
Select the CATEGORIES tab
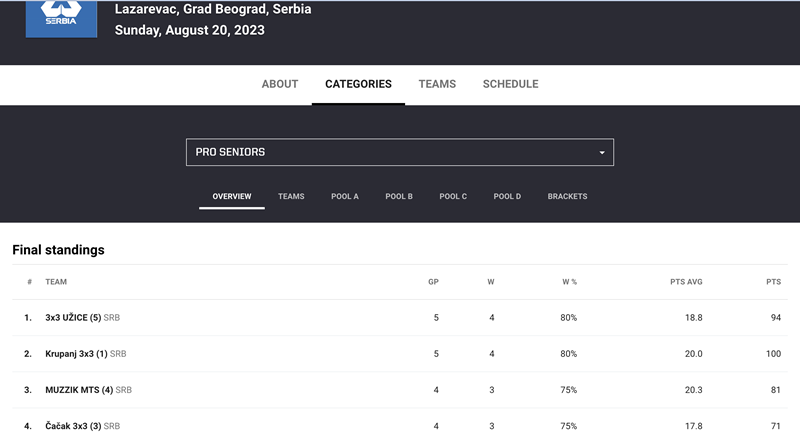point(358,84)
